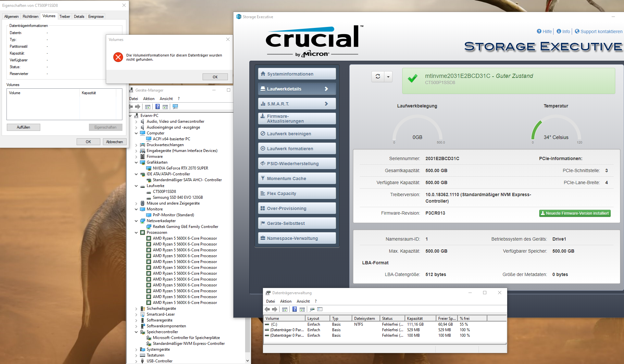Open the Aktion menu in Geräte-Manager
Viewport: 624px width, 364px height.
click(x=149, y=99)
